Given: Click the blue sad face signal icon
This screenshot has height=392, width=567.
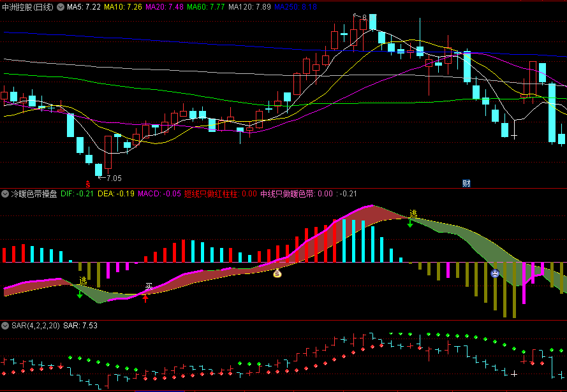Looking at the screenshot, I should tap(495, 273).
